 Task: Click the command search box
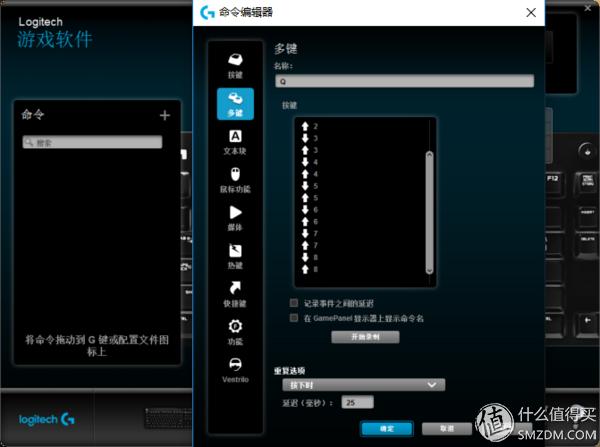coord(92,142)
